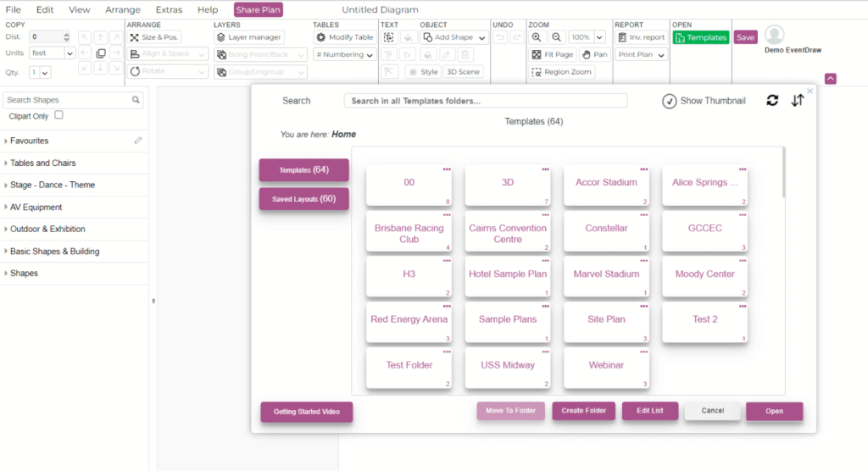This screenshot has width=868, height=471.
Task: Open the Extras menu
Action: click(169, 9)
